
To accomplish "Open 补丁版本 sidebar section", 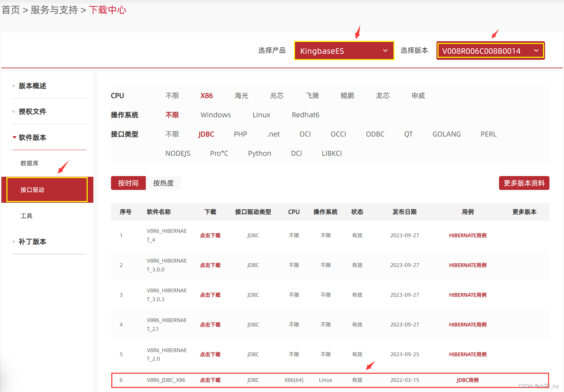I will [x=32, y=242].
